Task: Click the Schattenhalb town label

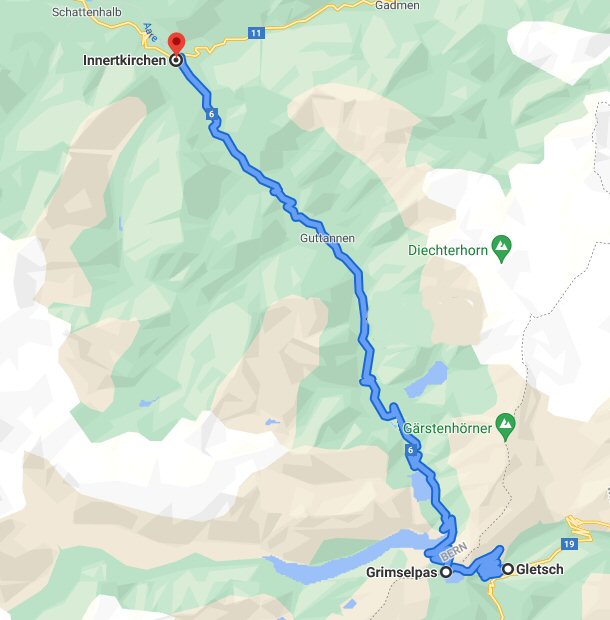Action: (87, 12)
